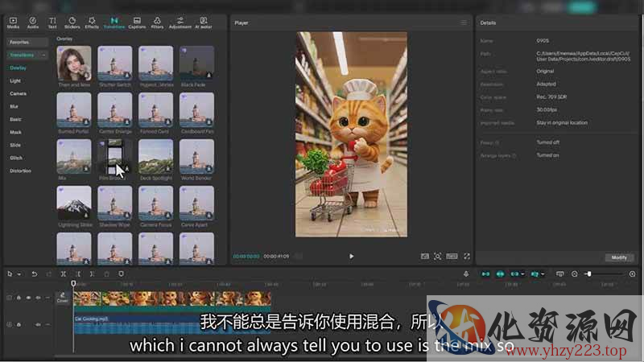The width and height of the screenshot is (644, 362).
Task: Open the linkage option dropdown arrow
Action: pyautogui.click(x=522, y=274)
